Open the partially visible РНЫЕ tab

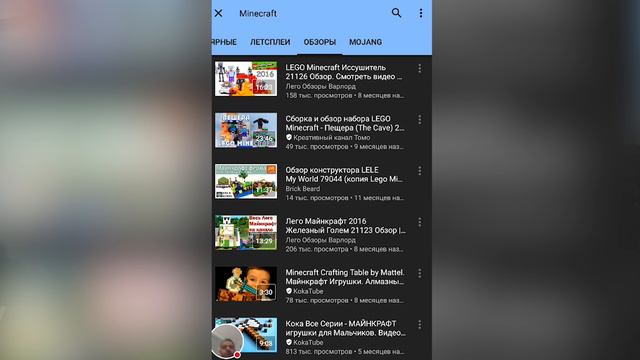pos(224,42)
